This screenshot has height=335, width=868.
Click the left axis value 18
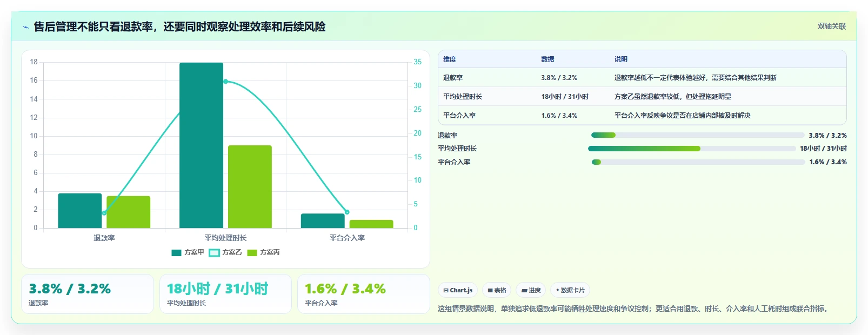point(34,62)
